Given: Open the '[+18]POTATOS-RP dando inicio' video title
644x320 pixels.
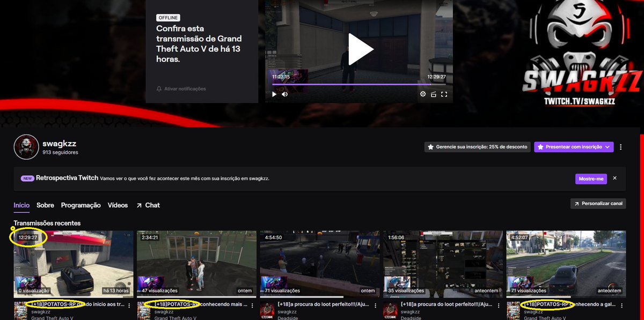Looking at the screenshot, I should [x=78, y=304].
